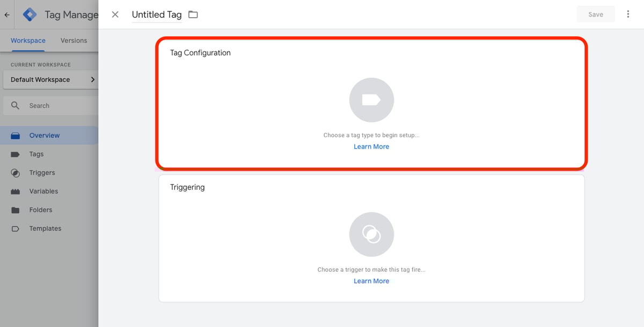Click the Tag Configuration heading
The height and width of the screenshot is (327, 644).
(x=200, y=53)
